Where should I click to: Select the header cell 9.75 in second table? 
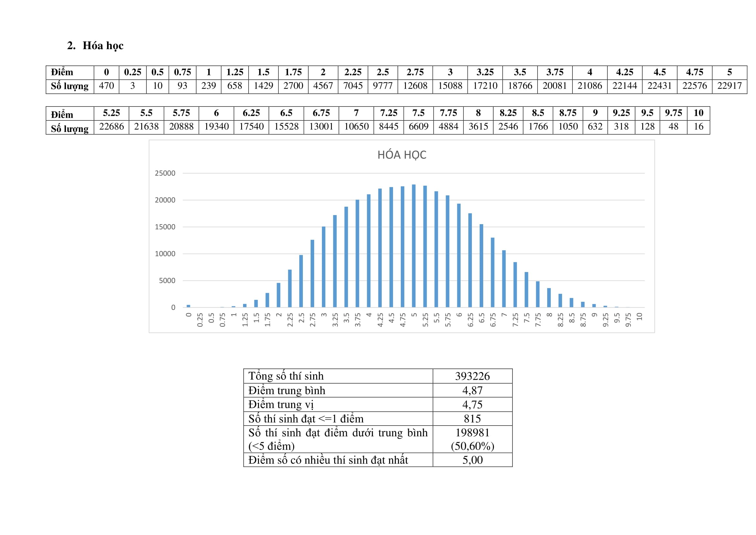click(673, 113)
